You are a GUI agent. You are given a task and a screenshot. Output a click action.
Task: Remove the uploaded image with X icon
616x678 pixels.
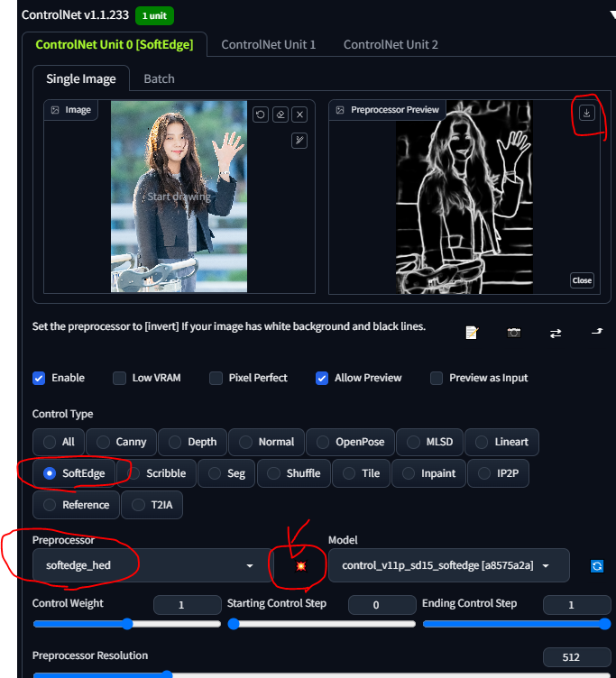coord(299,115)
